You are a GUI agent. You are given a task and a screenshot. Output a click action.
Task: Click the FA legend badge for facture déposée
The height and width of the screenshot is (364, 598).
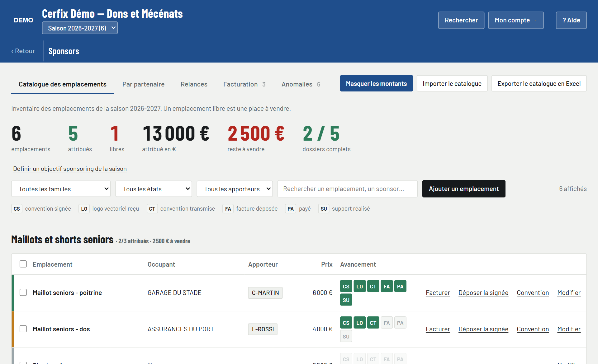(x=228, y=209)
